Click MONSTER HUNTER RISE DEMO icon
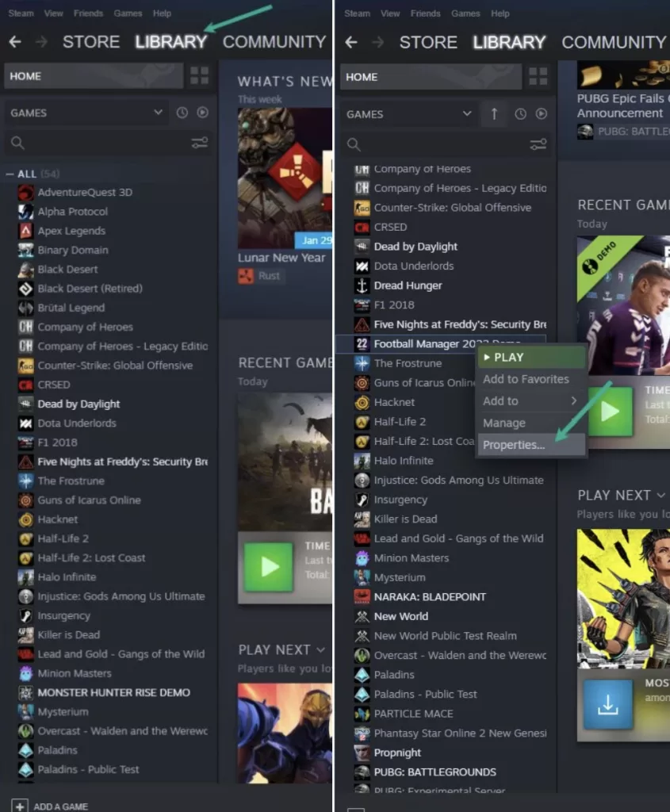Screen dimensions: 670x812 pos(25,693)
